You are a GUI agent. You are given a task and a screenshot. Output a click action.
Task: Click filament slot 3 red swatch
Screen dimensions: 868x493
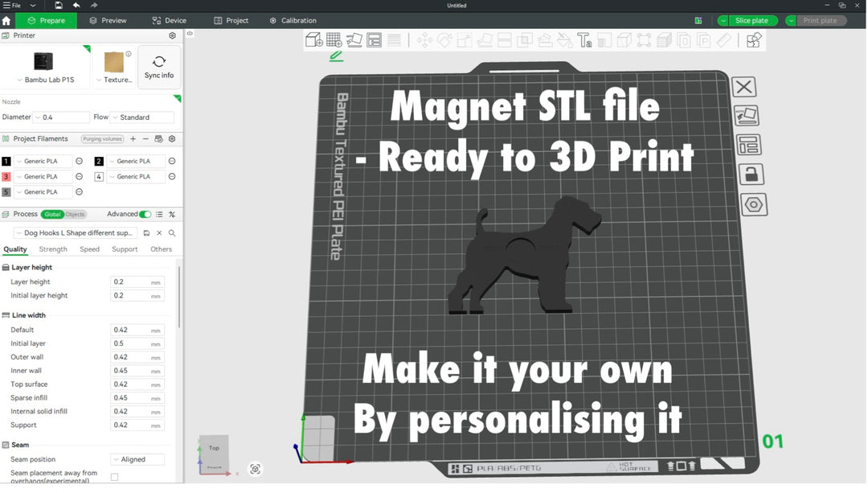click(6, 176)
